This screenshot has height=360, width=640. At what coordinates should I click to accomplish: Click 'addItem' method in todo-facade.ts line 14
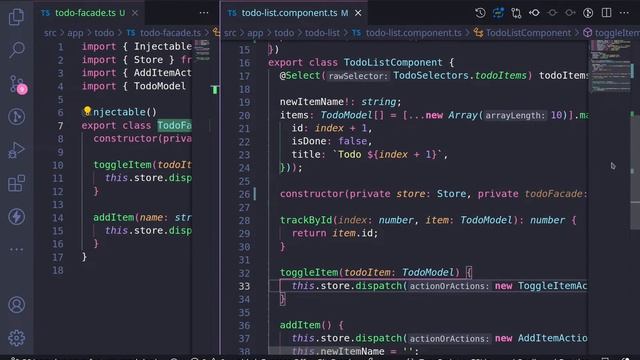(113, 218)
